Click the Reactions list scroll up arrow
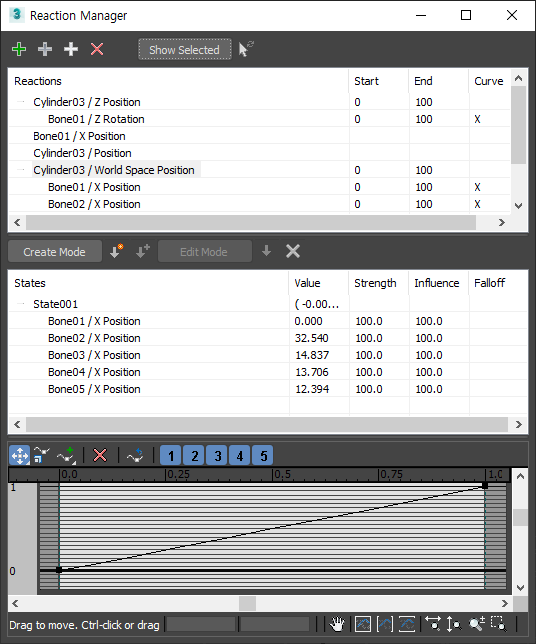Screen dimensions: 536x644 (x=519, y=78)
